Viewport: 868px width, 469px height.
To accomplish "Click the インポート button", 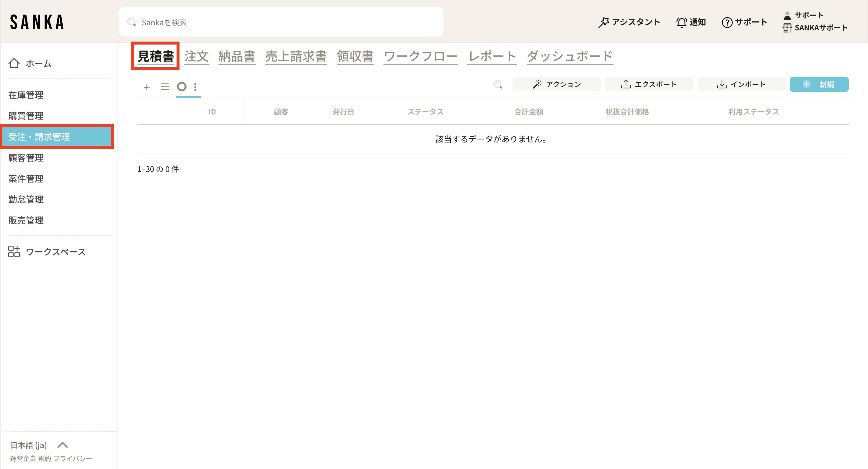I will 741,84.
